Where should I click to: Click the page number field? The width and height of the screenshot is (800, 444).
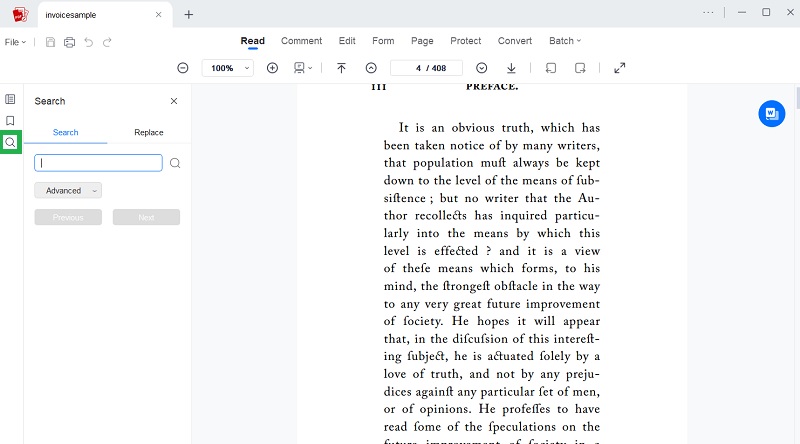(x=427, y=68)
